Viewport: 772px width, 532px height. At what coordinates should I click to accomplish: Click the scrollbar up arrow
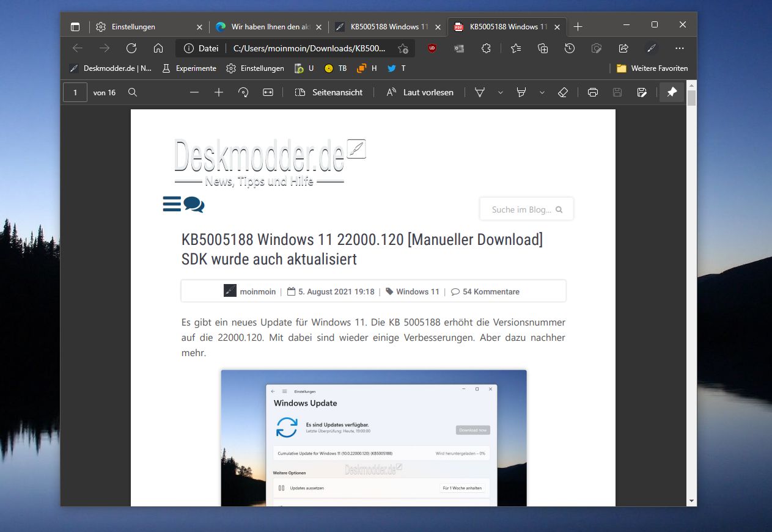691,85
